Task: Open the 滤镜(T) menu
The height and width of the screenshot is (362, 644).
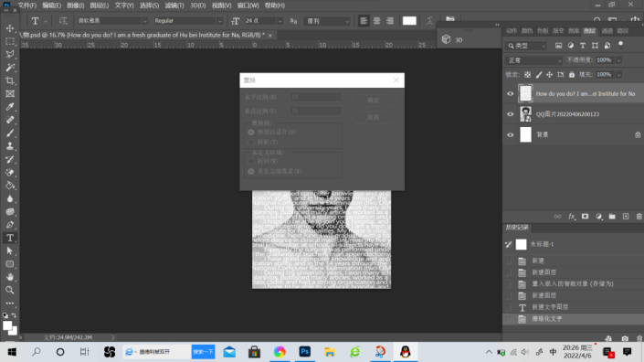Action: 174,5
